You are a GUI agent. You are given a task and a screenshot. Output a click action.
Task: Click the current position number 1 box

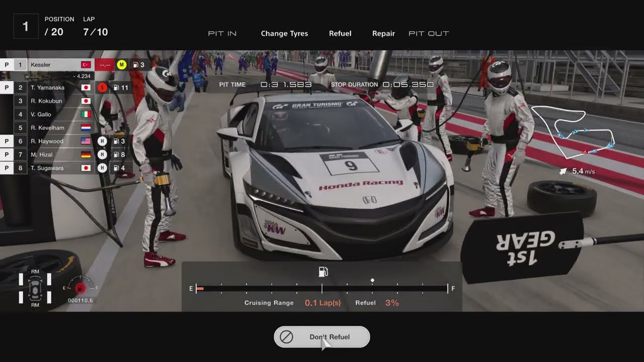point(26,26)
